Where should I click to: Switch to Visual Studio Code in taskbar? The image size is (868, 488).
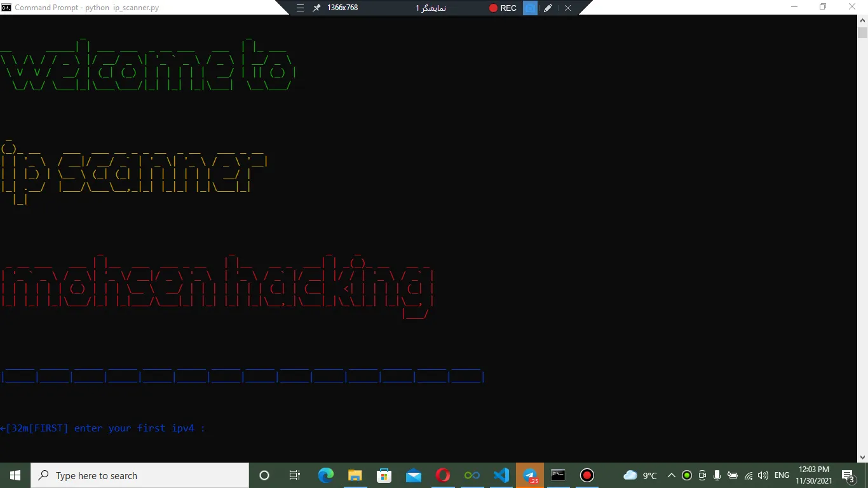tap(501, 475)
